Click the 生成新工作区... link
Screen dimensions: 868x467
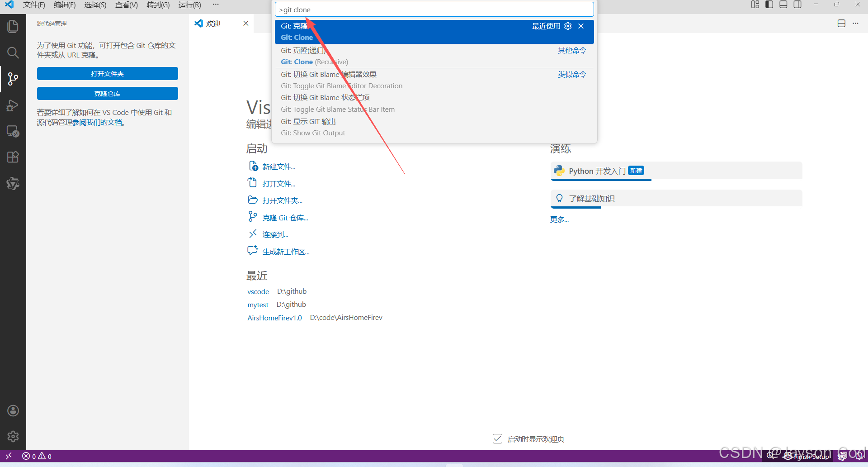[x=286, y=252]
